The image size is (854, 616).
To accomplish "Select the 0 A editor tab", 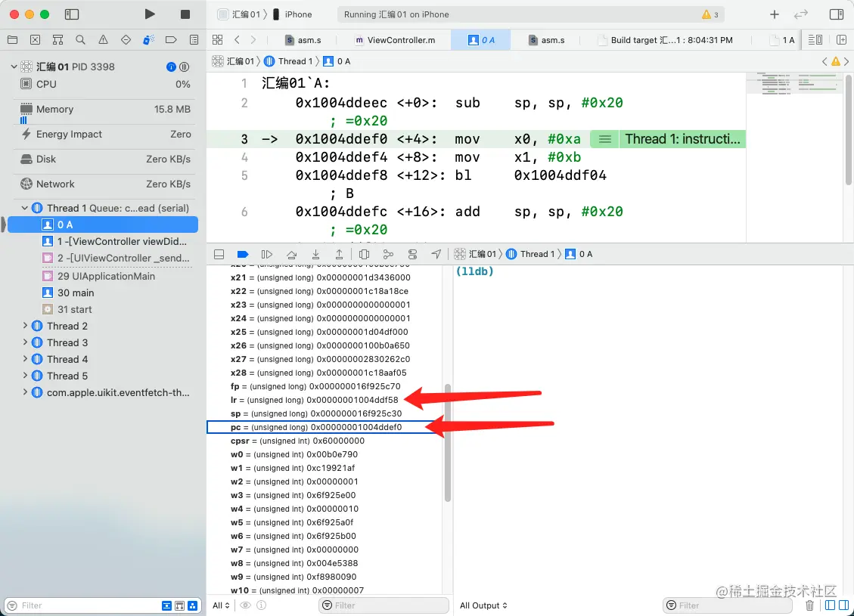I will [481, 40].
